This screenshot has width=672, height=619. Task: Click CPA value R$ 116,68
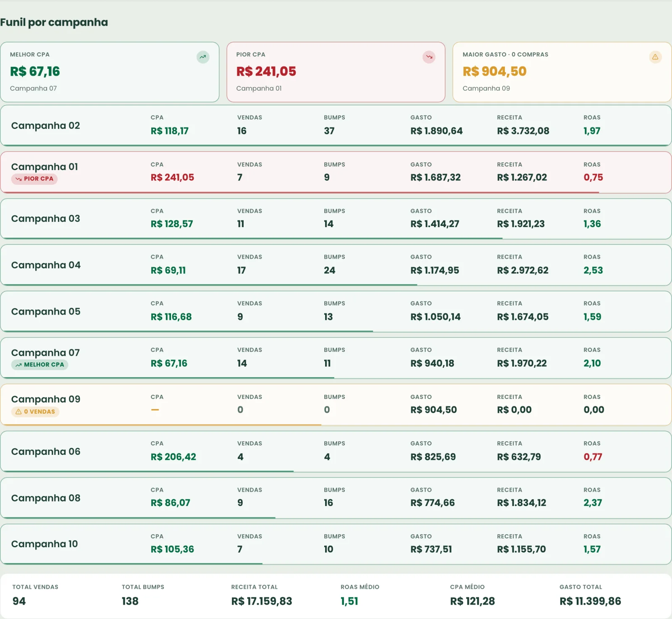[x=171, y=317]
